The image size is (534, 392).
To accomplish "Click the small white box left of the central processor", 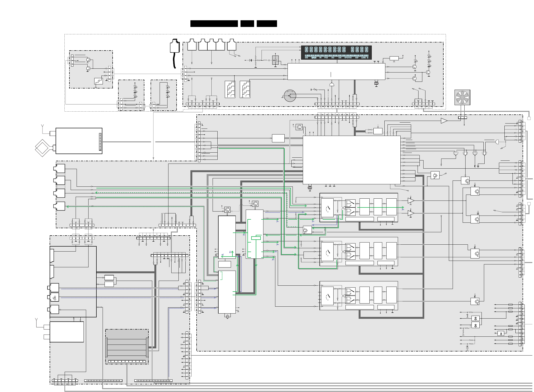I will pyautogui.click(x=278, y=138).
